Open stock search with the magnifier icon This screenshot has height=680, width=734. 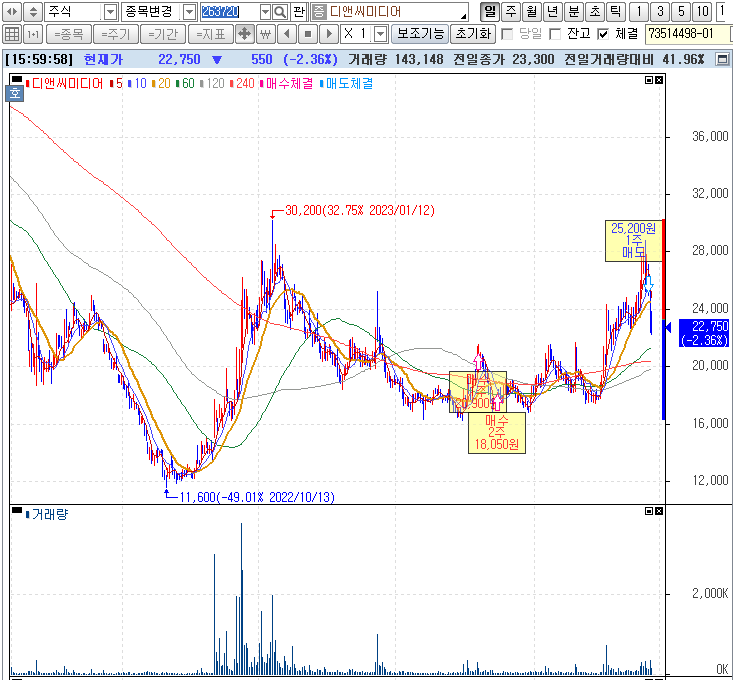(280, 12)
